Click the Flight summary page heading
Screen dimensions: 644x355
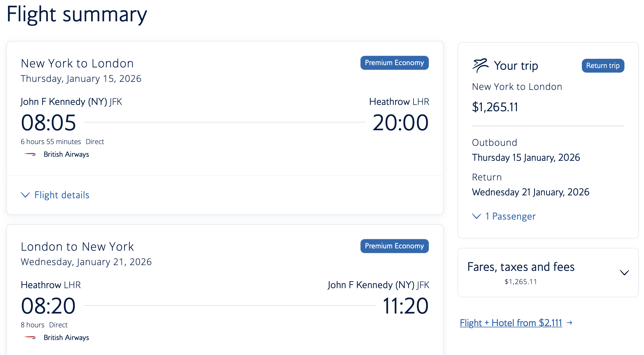click(77, 14)
